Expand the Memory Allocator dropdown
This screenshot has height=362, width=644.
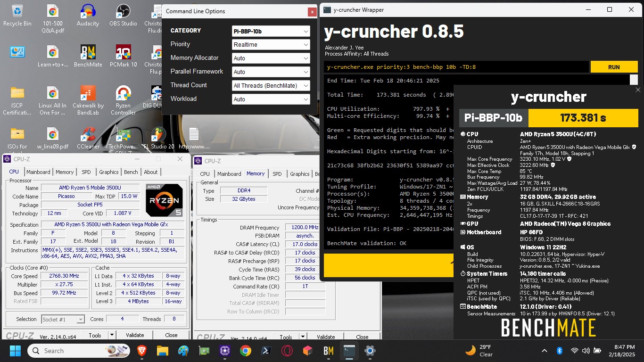271,58
